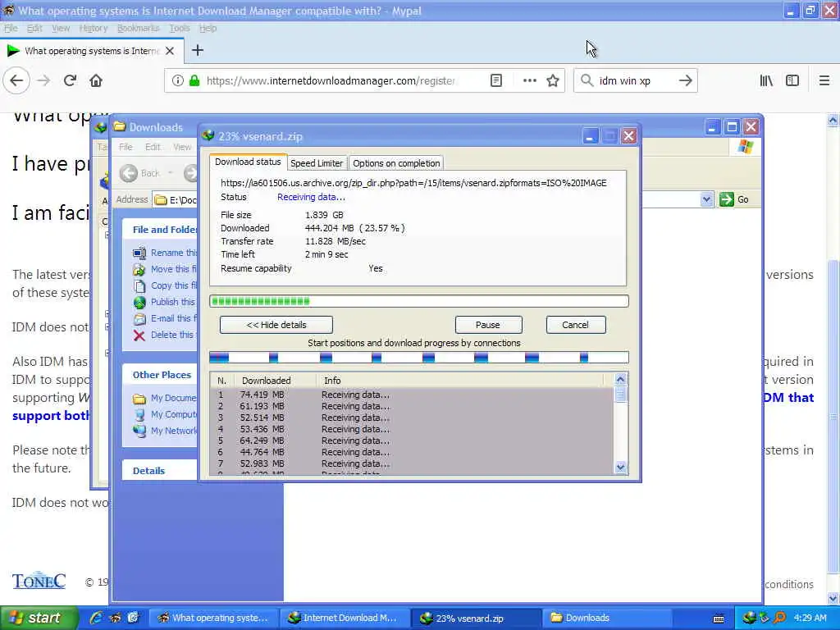Open Internet Explorer quick launch icon

(x=97, y=618)
